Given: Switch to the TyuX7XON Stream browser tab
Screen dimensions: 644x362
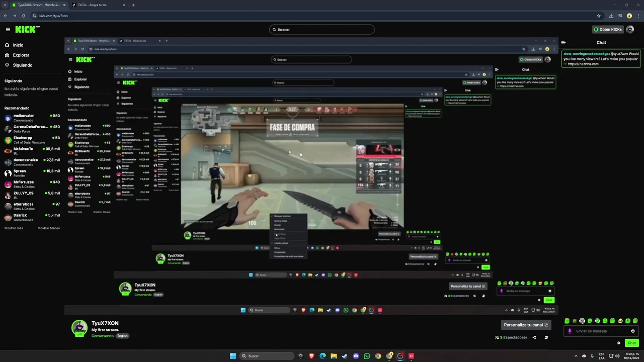Looking at the screenshot, I should pyautogui.click(x=39, y=5).
